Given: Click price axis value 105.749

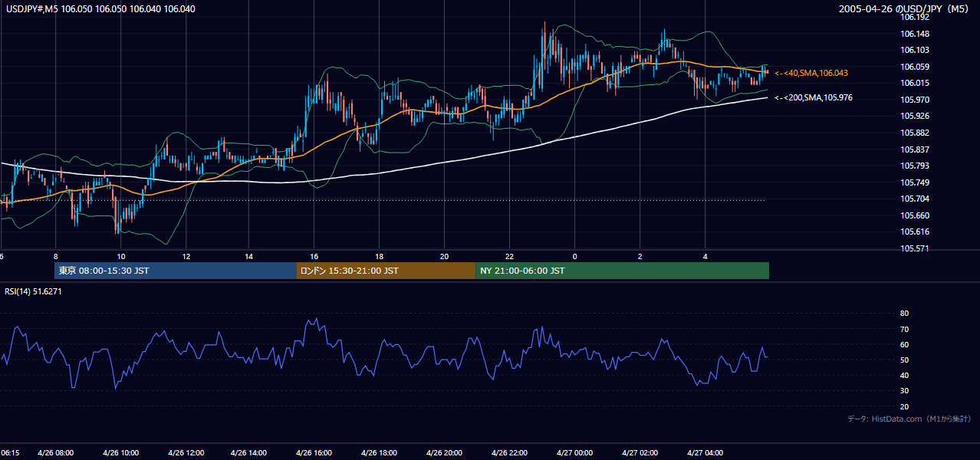Looking at the screenshot, I should [914, 182].
